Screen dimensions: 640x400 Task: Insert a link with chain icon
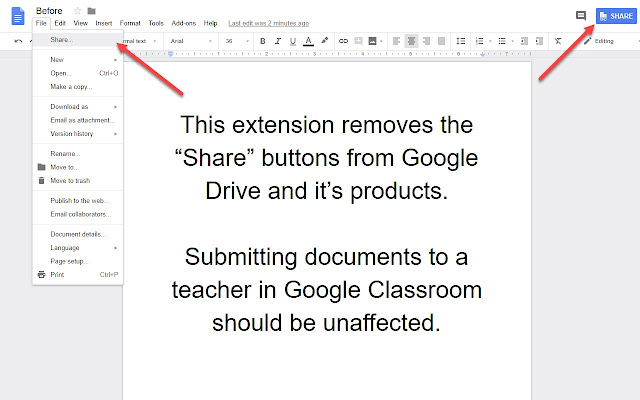[343, 41]
